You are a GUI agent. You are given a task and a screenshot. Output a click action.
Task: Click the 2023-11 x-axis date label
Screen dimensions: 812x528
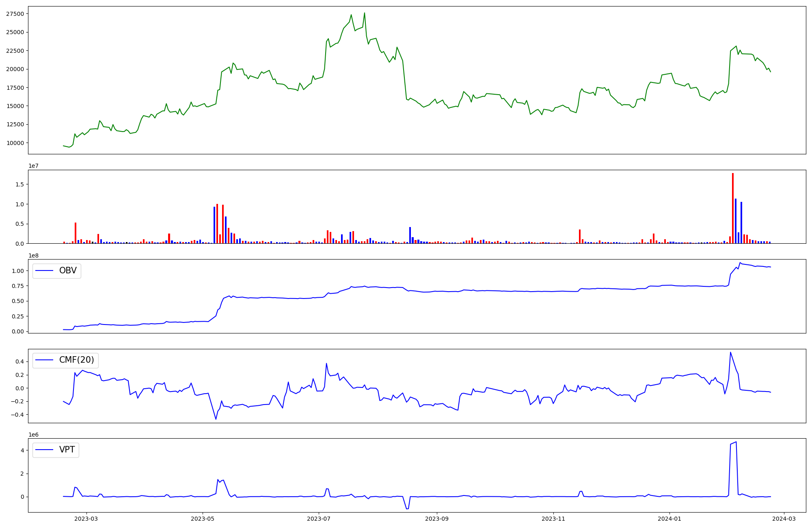tap(553, 519)
